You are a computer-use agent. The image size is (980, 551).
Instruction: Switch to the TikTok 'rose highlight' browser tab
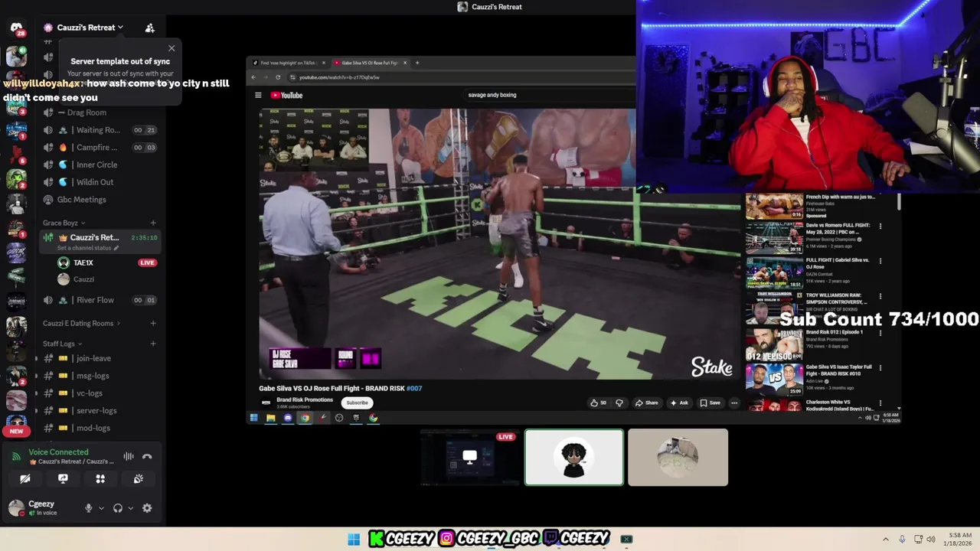tap(287, 63)
